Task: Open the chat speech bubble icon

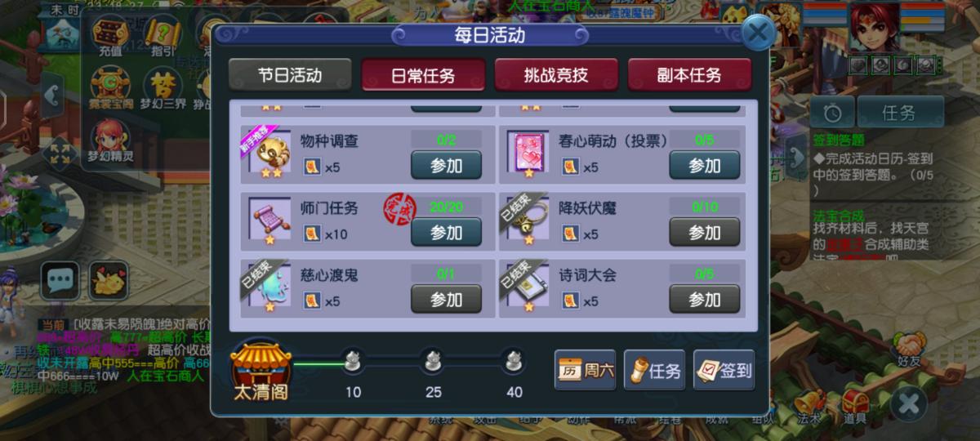Action: coord(60,282)
